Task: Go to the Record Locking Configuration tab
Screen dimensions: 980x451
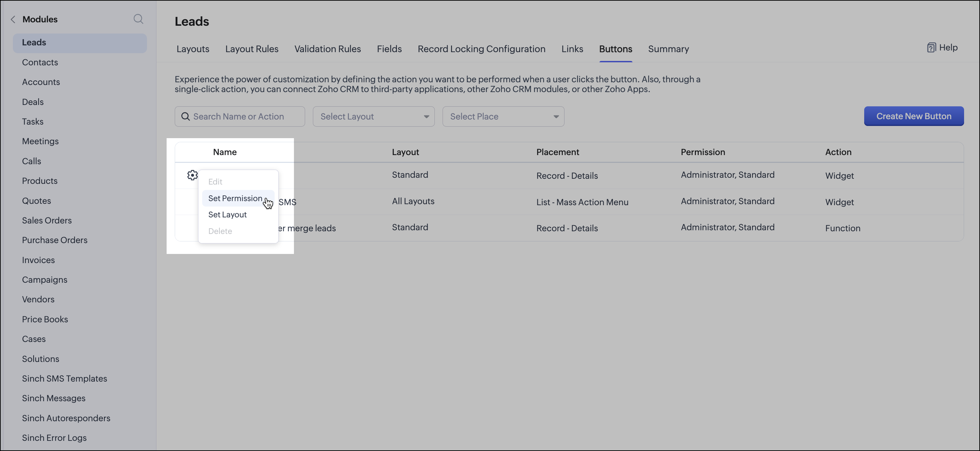Action: 482,49
